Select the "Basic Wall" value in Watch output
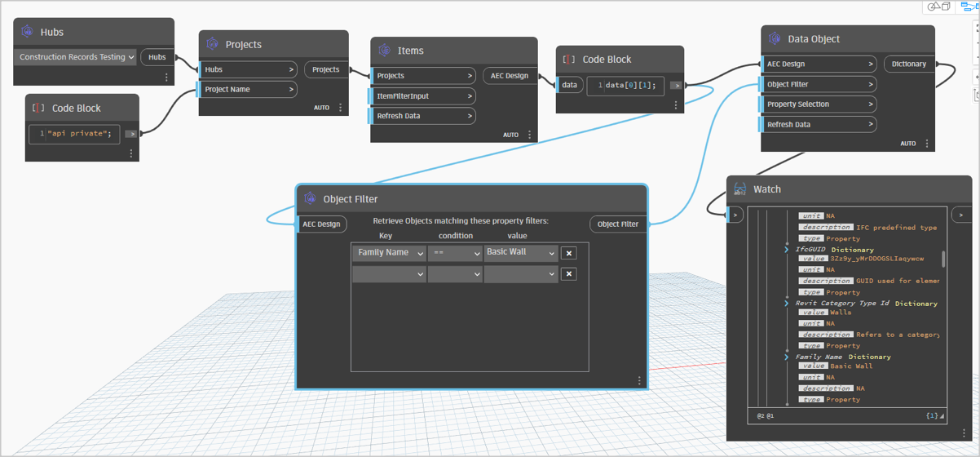This screenshot has height=457, width=980. [x=851, y=366]
